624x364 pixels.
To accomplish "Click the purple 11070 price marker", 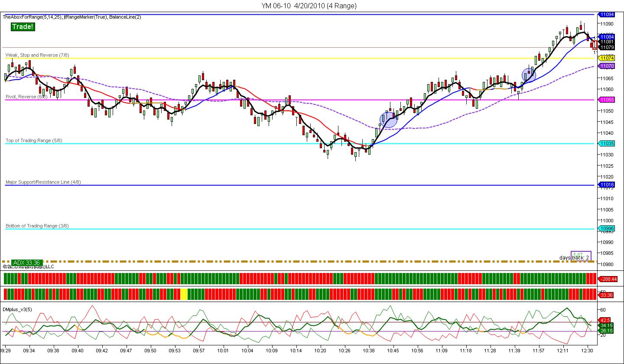I will click(607, 66).
